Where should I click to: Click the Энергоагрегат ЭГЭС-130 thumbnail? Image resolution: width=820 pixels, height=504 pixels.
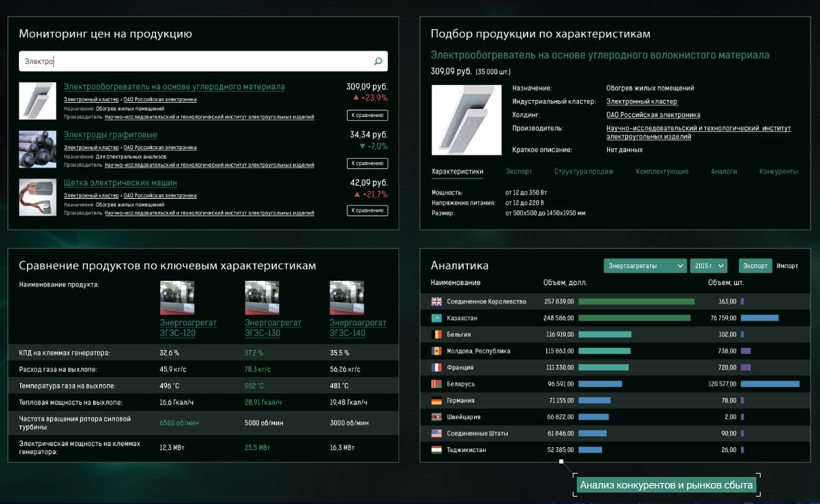point(262,298)
